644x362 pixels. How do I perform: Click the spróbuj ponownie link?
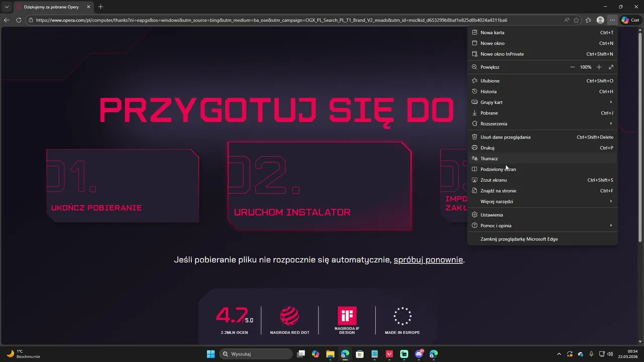point(428,260)
